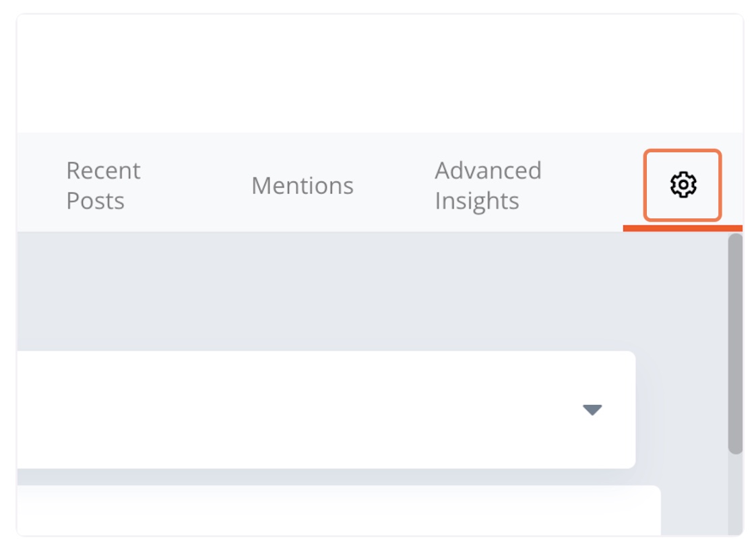Select the cogwheel settings tab icon

(683, 185)
